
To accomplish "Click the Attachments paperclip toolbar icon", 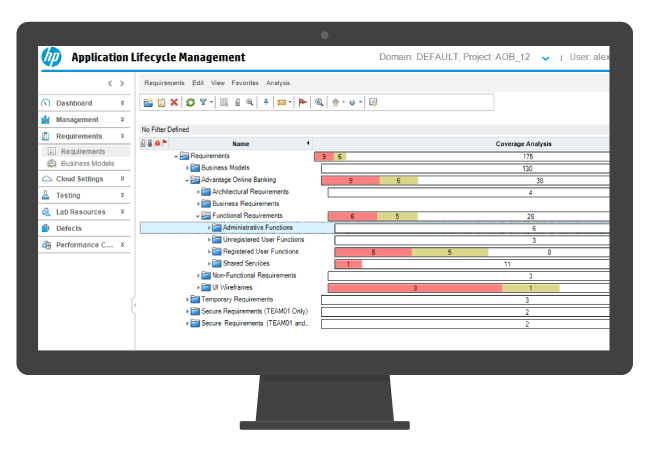I will 238,102.
